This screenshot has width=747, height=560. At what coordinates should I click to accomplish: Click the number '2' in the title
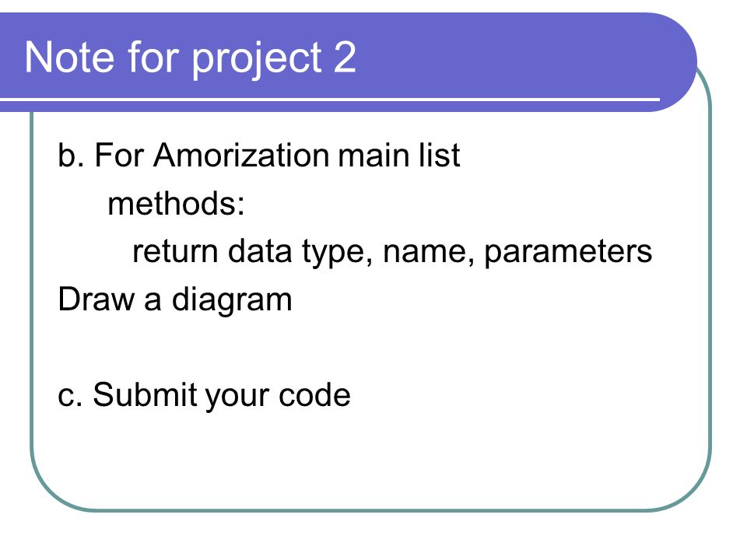(x=345, y=58)
